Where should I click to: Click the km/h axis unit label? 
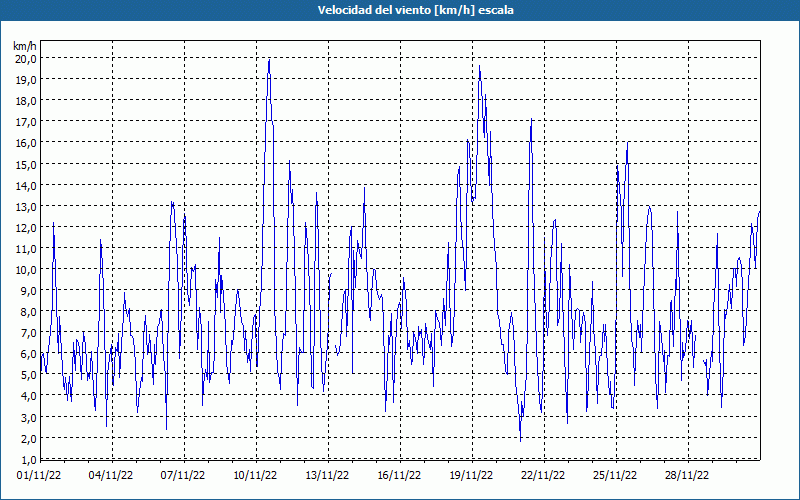[25, 46]
